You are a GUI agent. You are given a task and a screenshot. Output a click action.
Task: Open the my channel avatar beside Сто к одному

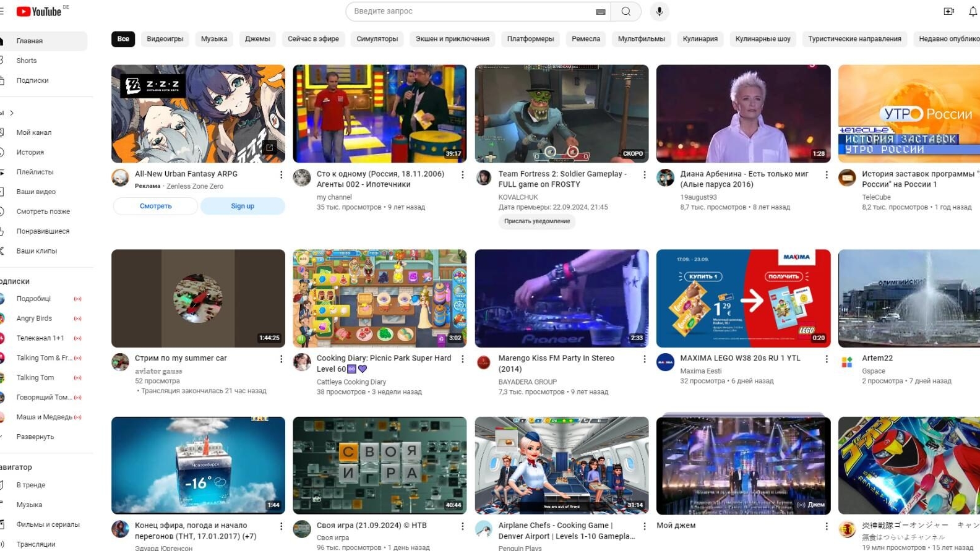click(302, 177)
